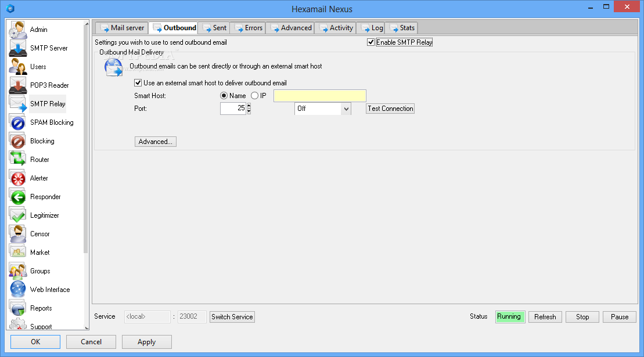This screenshot has width=644, height=357.
Task: Increase the Port value with up arrow
Action: point(249,106)
